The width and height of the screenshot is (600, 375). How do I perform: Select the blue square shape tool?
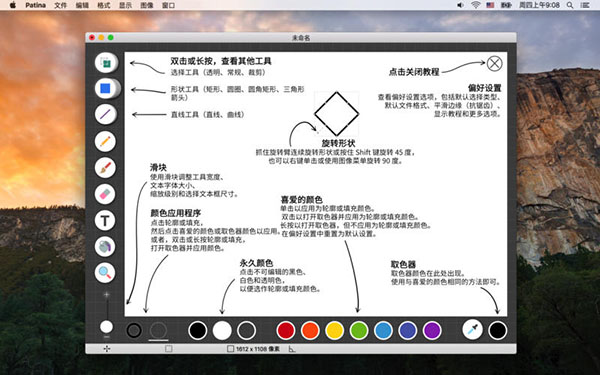tap(105, 88)
